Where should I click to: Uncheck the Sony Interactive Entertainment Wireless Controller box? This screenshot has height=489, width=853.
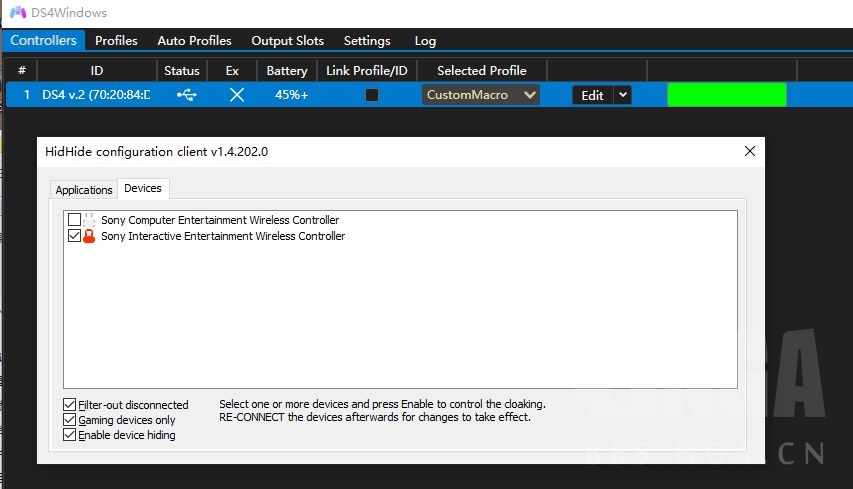click(74, 237)
